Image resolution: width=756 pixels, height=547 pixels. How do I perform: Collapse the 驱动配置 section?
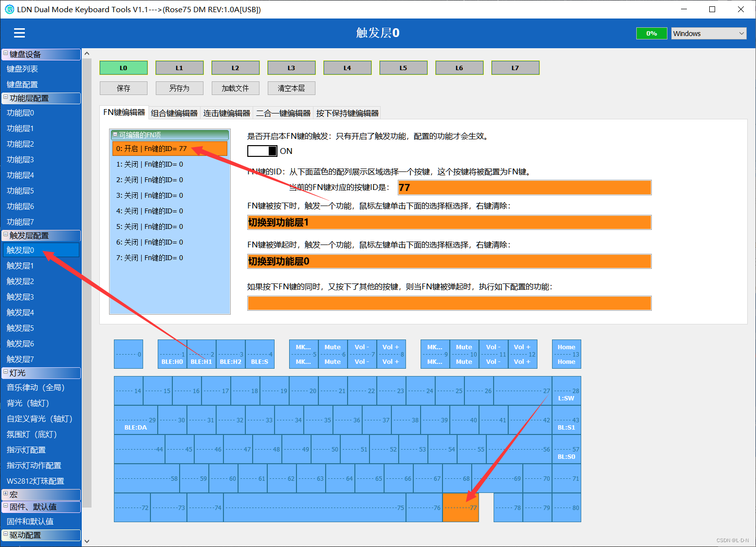click(x=5, y=534)
